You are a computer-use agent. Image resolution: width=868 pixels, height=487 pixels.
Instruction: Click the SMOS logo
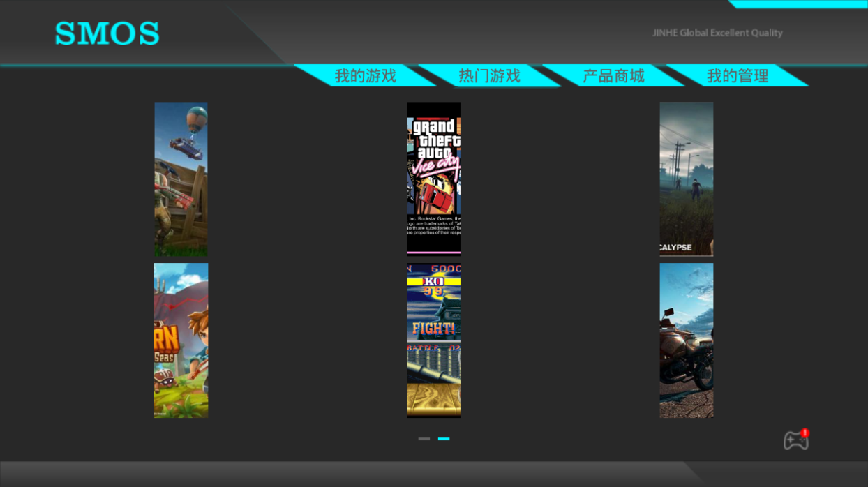(x=107, y=33)
